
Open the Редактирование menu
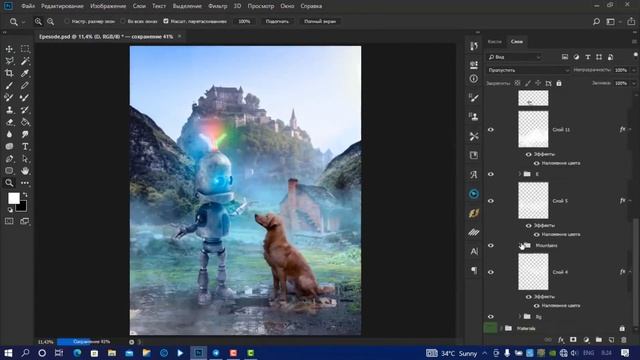coord(62,6)
